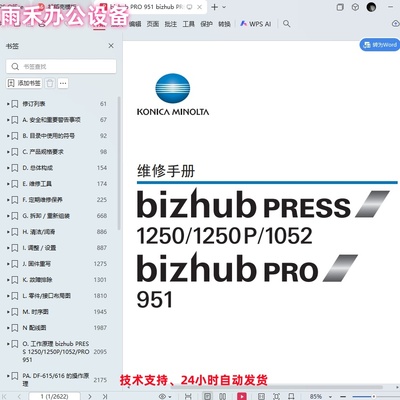Jump to M. 时序图 bookmark
Image resolution: width=400 pixels, height=400 pixels.
[35, 312]
